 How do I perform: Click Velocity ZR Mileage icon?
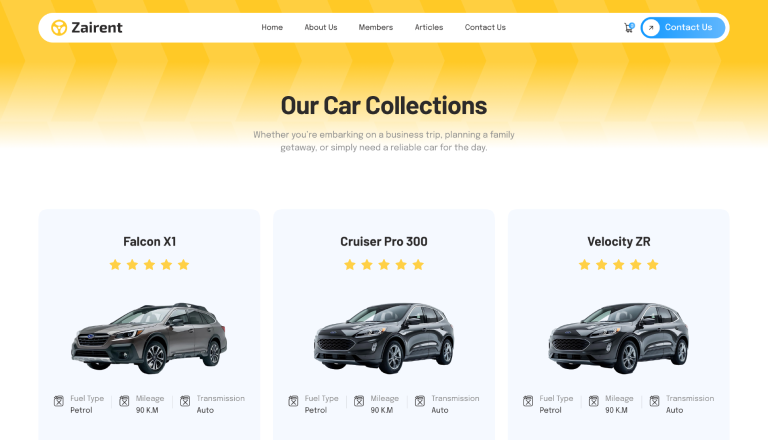pyautogui.click(x=594, y=401)
